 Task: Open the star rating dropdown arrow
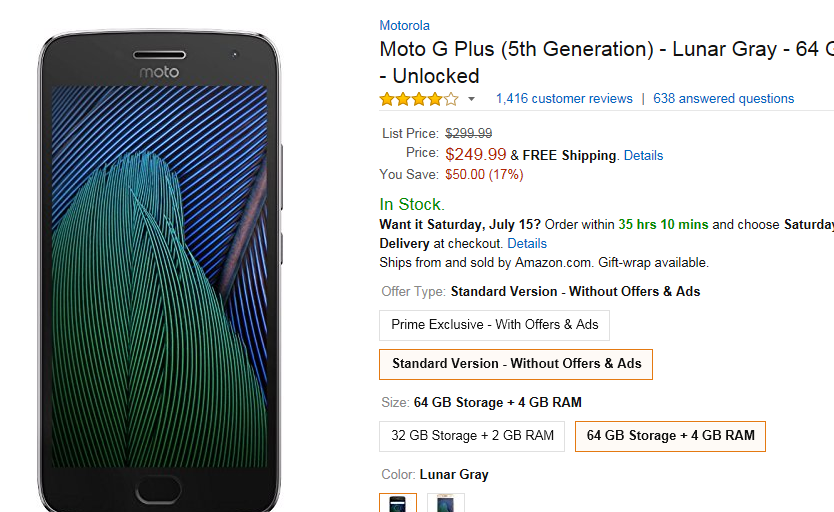(x=471, y=99)
